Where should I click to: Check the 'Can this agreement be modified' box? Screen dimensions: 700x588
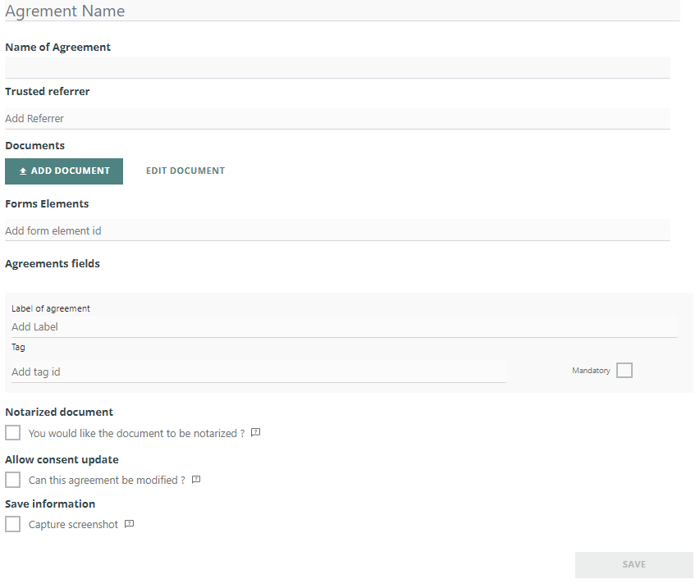tap(13, 480)
